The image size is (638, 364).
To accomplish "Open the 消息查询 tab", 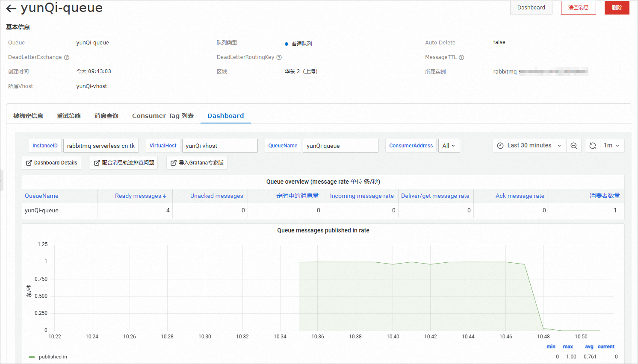I will [106, 116].
